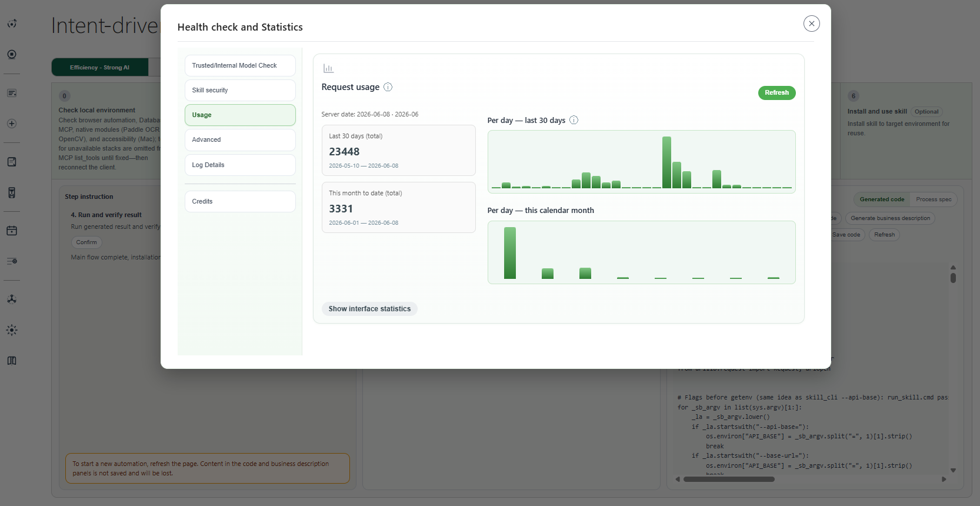Click the Check local environment heading
The width and height of the screenshot is (980, 506).
pyautogui.click(x=96, y=110)
